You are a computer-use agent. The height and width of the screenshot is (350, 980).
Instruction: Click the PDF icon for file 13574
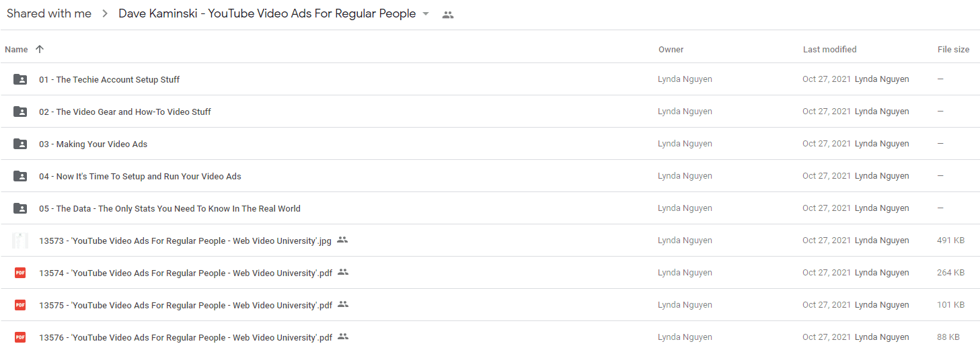point(20,273)
